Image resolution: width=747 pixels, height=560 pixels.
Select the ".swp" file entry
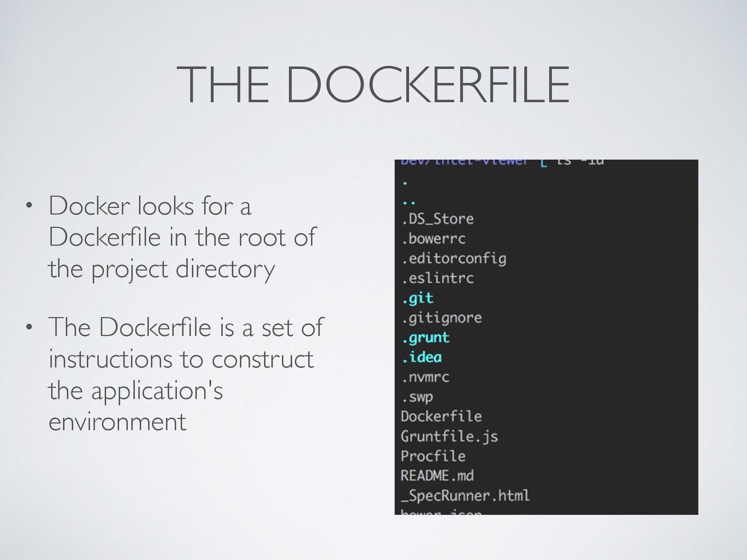tap(417, 397)
